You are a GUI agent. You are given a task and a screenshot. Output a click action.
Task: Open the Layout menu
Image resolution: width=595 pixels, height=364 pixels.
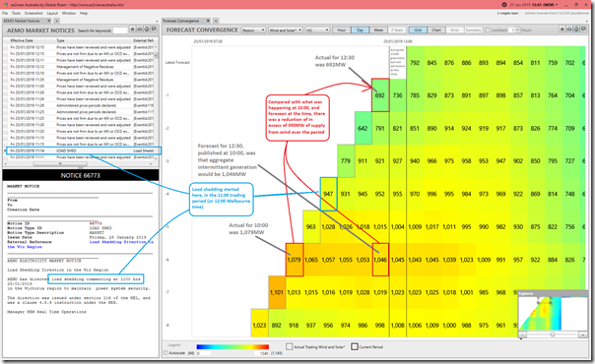52,13
